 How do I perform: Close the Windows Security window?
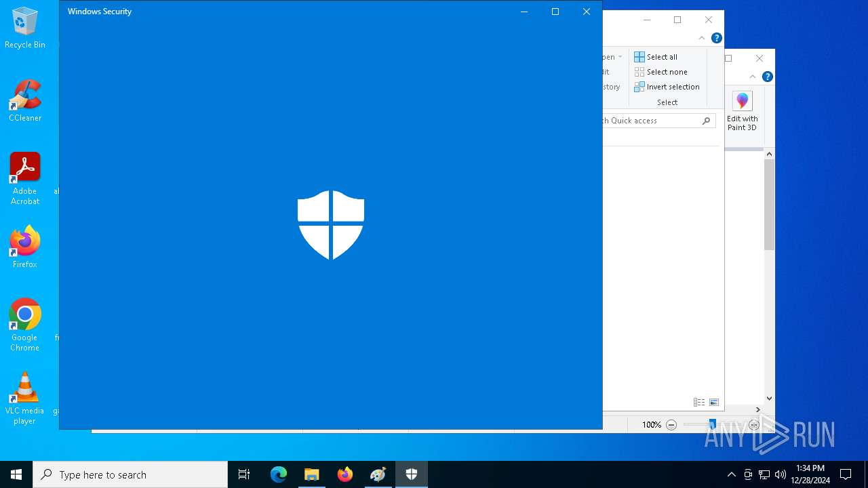(x=587, y=12)
